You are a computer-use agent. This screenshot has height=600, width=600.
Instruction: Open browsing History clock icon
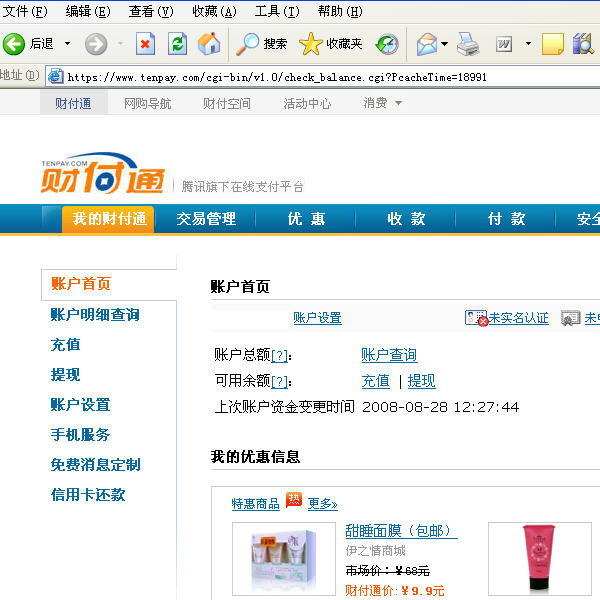coord(387,44)
